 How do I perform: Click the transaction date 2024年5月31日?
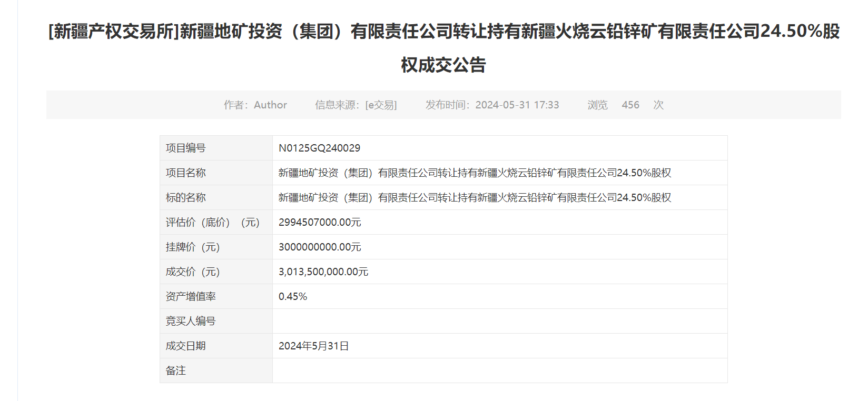[x=314, y=346]
